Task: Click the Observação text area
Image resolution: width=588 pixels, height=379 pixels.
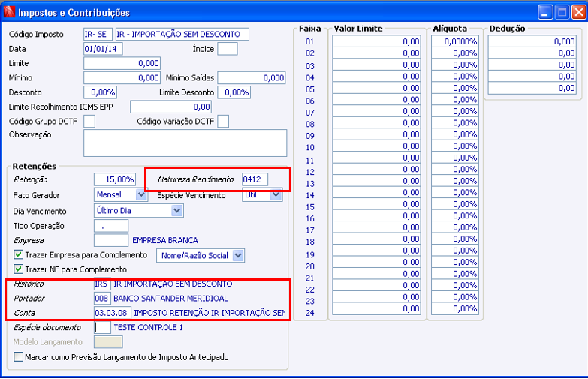Action: (185, 143)
